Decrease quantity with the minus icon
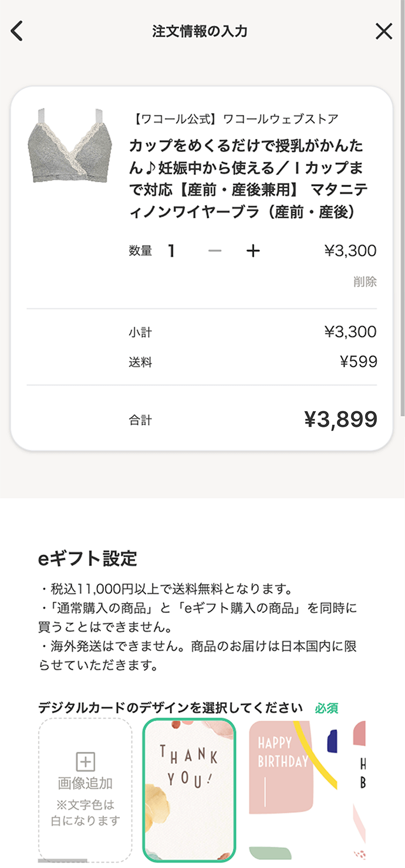405x868 pixels. [x=215, y=251]
